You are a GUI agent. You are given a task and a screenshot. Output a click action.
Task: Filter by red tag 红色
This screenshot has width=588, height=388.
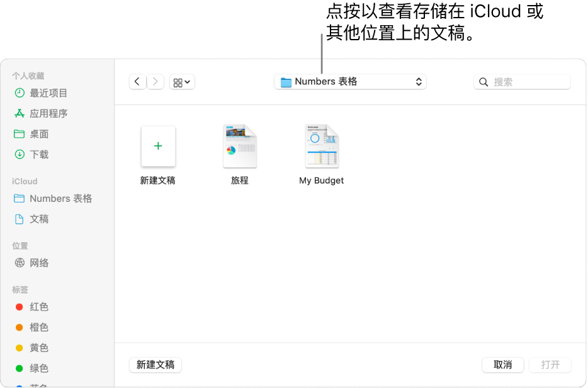(x=31, y=307)
